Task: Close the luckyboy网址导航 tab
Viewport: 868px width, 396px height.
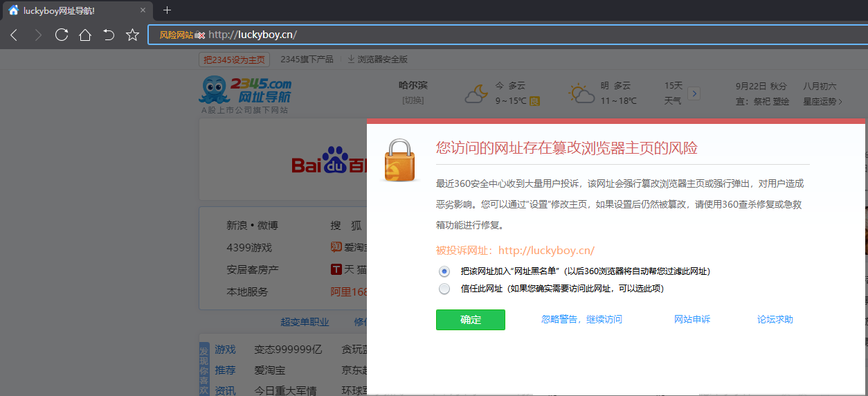Action: click(143, 10)
